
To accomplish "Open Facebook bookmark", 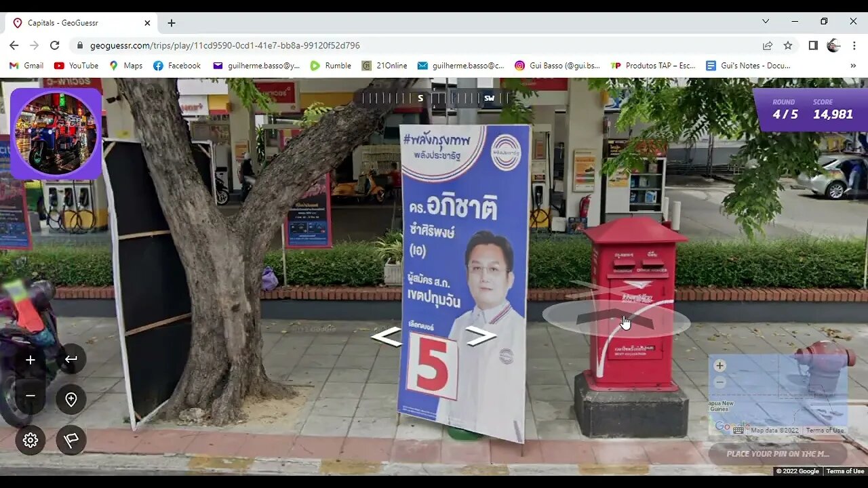I will [177, 66].
